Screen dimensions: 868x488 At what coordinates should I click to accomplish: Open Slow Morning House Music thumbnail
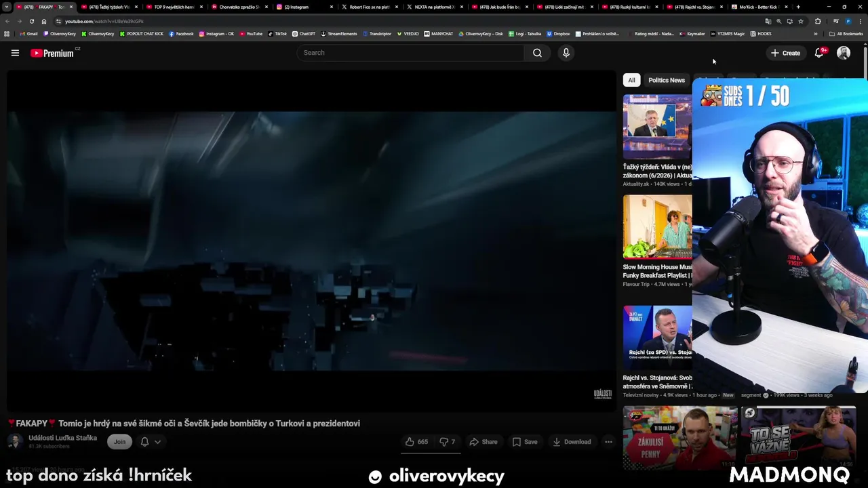coord(658,226)
